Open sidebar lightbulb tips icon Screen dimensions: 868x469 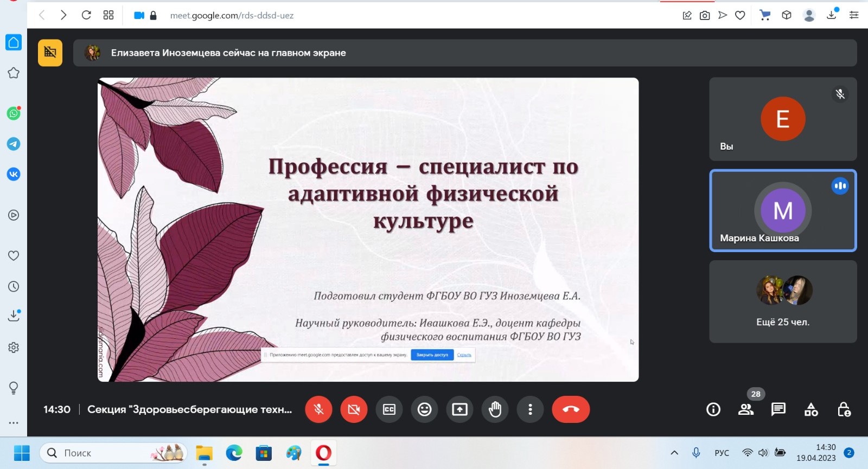tap(14, 388)
